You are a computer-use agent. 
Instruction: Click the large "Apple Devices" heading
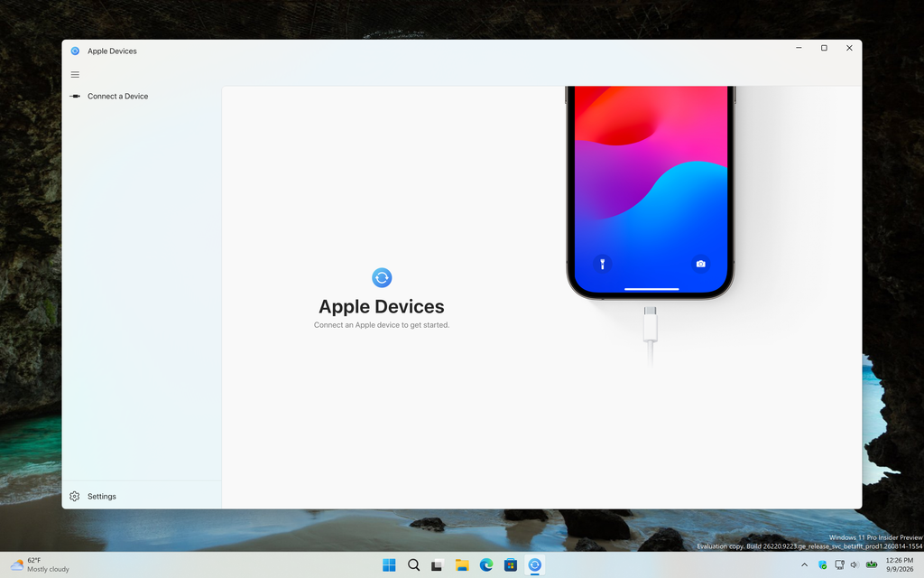[x=382, y=306]
